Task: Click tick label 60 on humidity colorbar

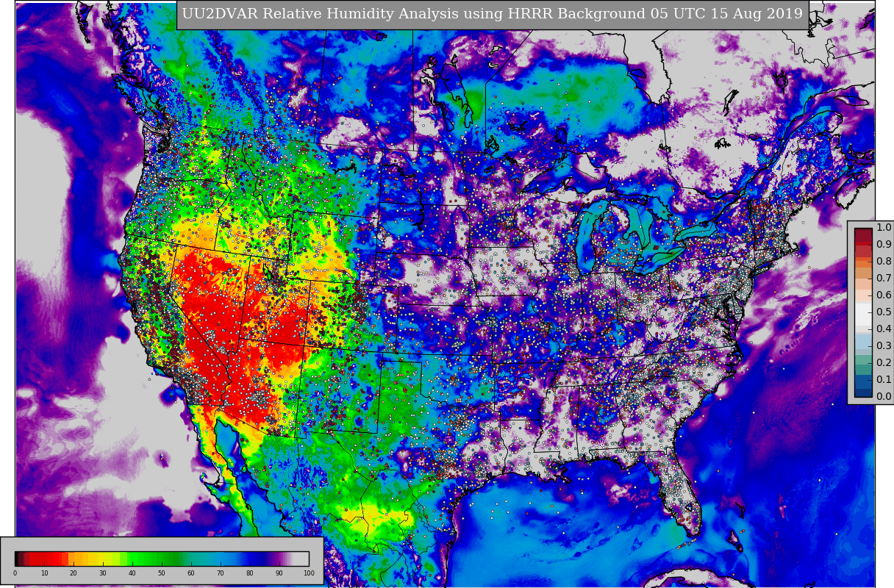Action: point(191,573)
